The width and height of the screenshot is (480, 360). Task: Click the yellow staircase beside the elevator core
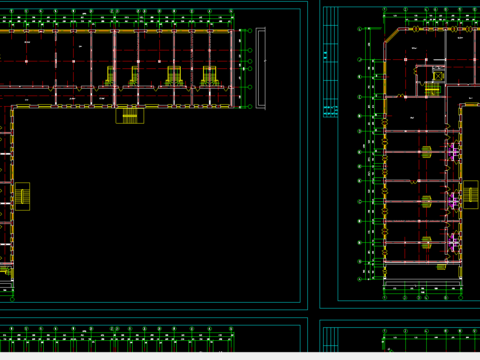pos(433,89)
